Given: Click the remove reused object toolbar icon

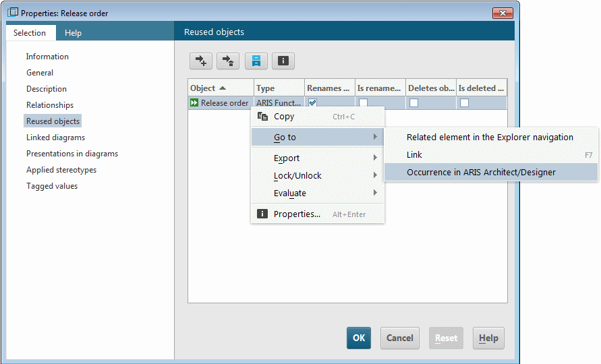Looking at the screenshot, I should (x=228, y=61).
